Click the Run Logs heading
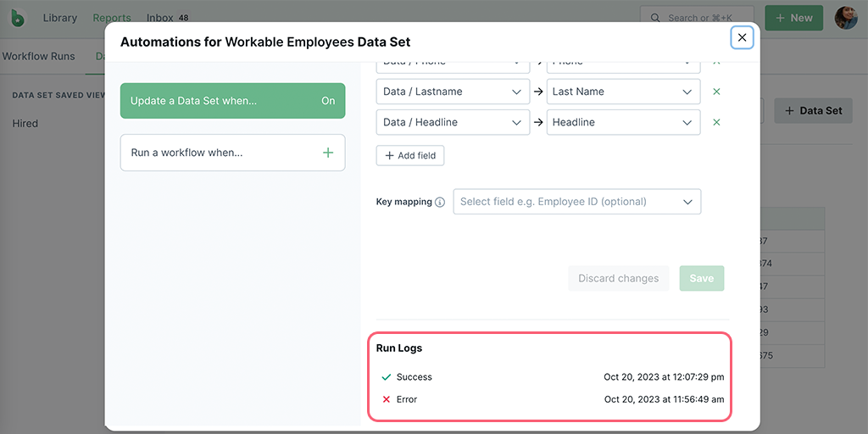The height and width of the screenshot is (434, 868). point(399,348)
